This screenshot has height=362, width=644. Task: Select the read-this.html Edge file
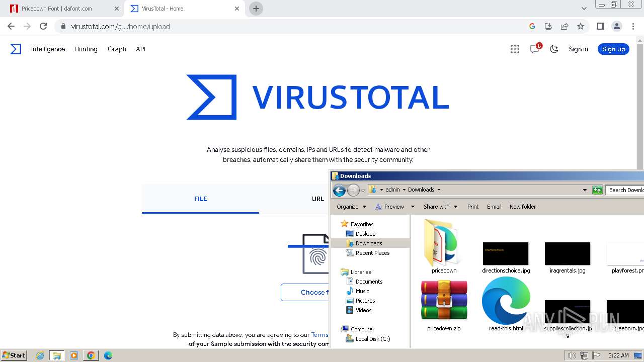pos(506,301)
